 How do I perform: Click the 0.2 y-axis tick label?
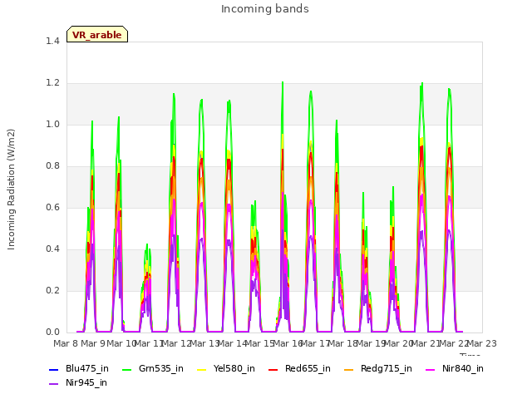52,291
